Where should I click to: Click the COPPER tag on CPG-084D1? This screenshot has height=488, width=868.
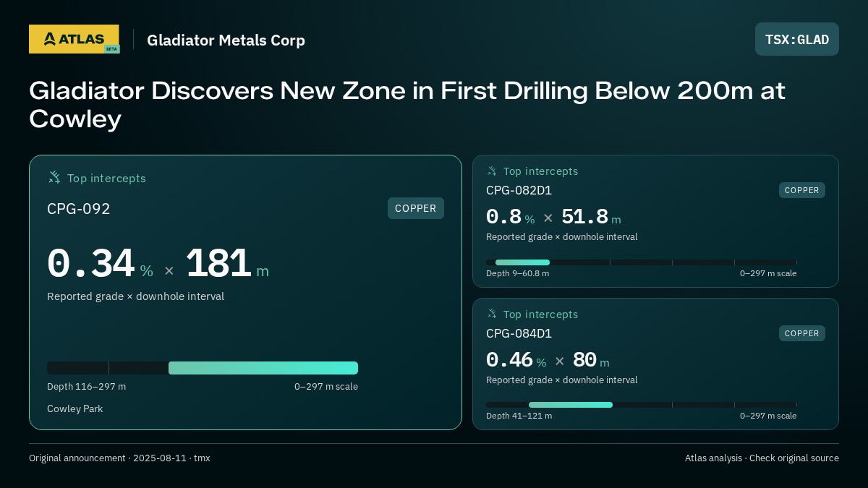pyautogui.click(x=802, y=333)
